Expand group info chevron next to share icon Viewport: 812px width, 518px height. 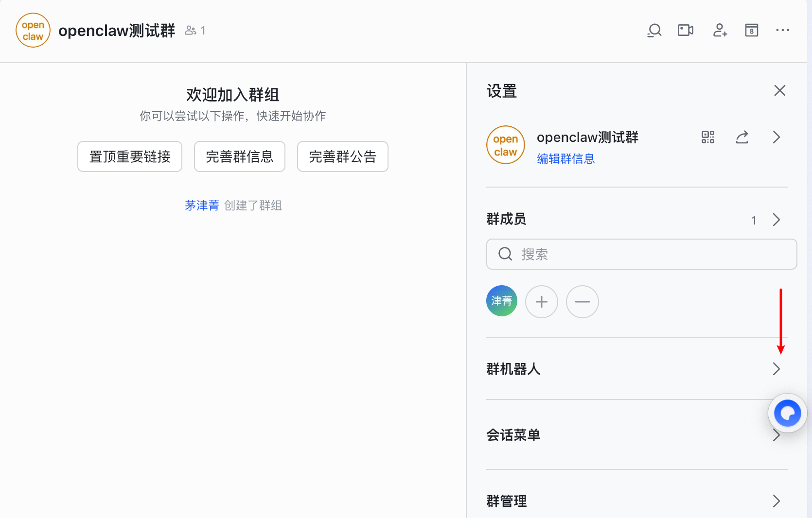click(x=777, y=138)
